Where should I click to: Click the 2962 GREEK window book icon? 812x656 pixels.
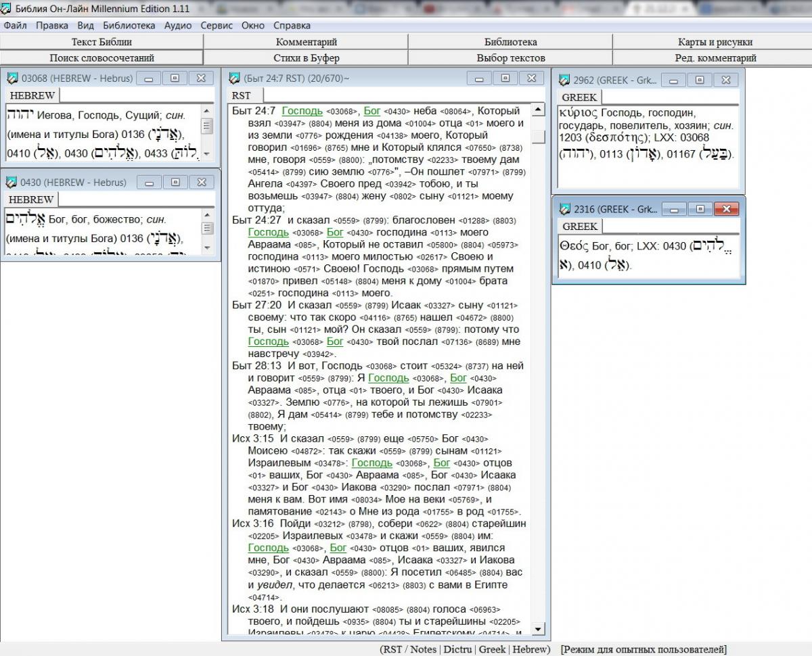coord(564,80)
